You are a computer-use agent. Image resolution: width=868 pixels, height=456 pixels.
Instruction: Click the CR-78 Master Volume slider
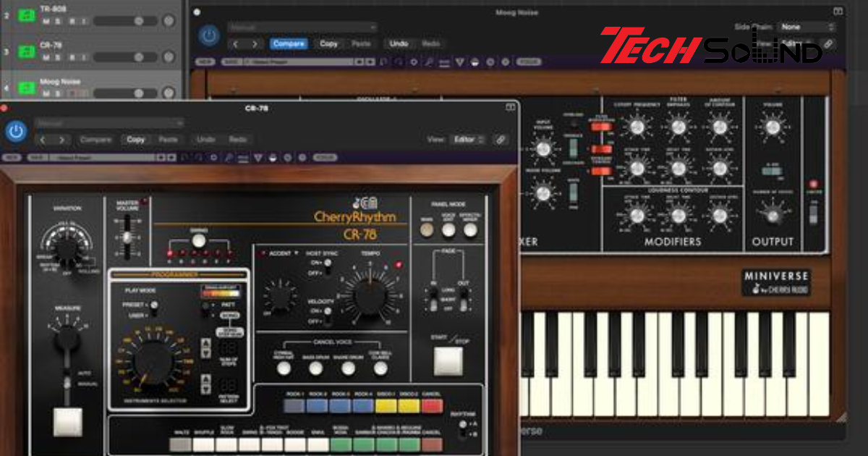(x=126, y=237)
